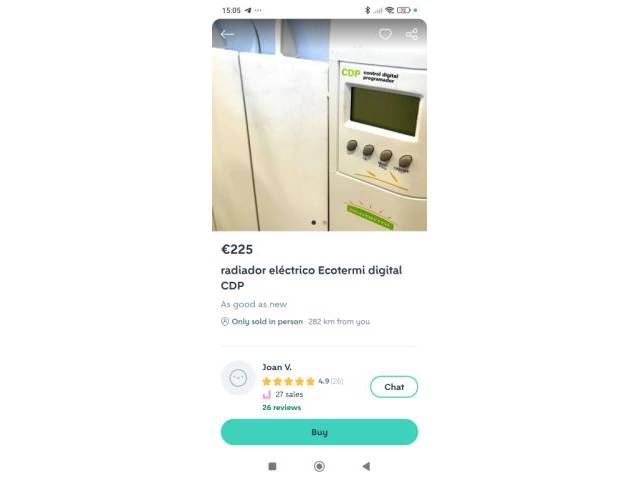Select the first photo indicator dot

313,222
